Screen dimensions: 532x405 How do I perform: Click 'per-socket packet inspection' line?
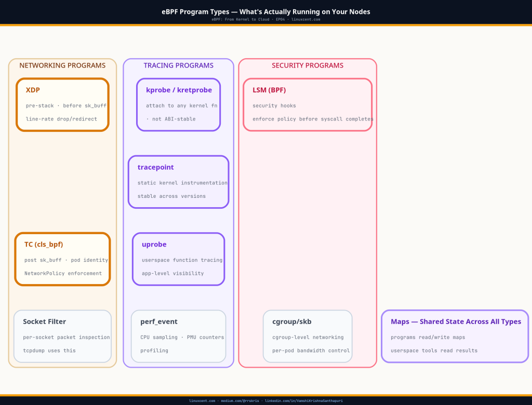point(66,337)
